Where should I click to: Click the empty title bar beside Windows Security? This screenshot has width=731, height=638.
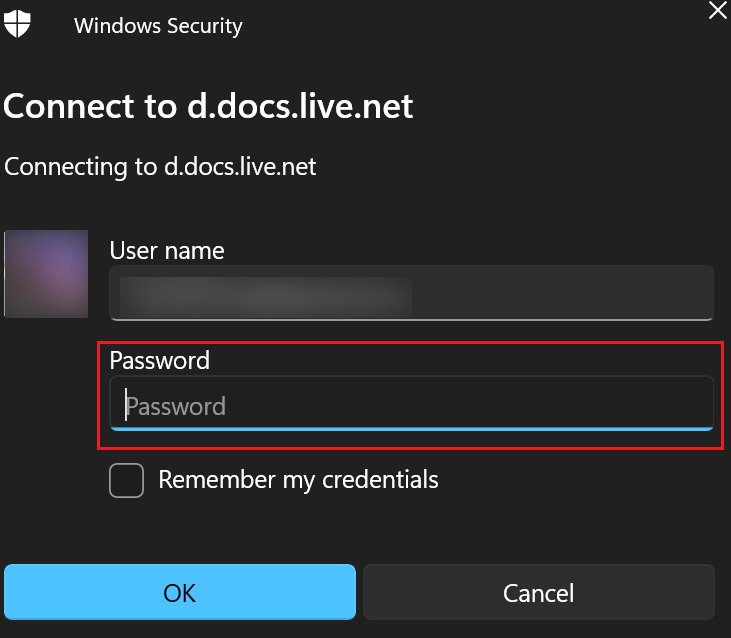click(x=473, y=26)
